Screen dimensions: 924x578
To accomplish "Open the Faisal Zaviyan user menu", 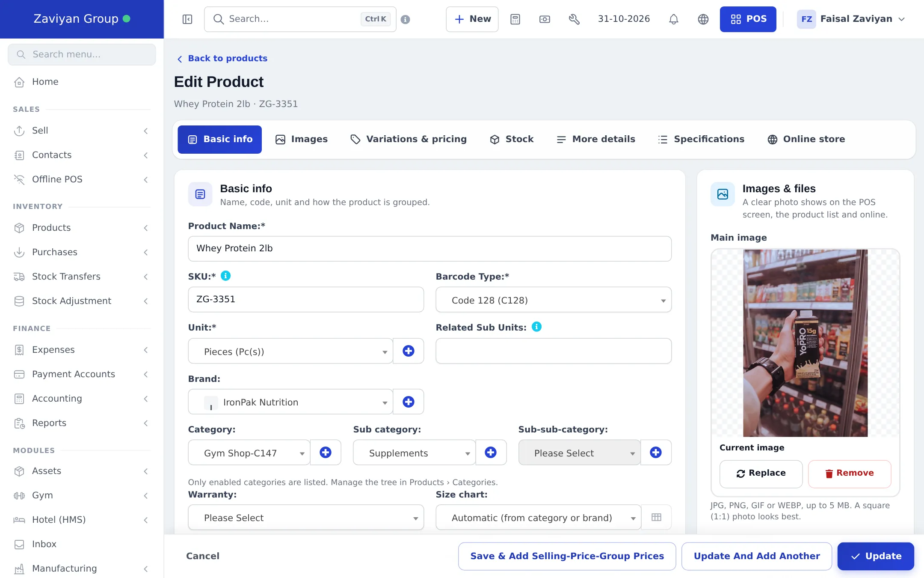I will pos(851,19).
